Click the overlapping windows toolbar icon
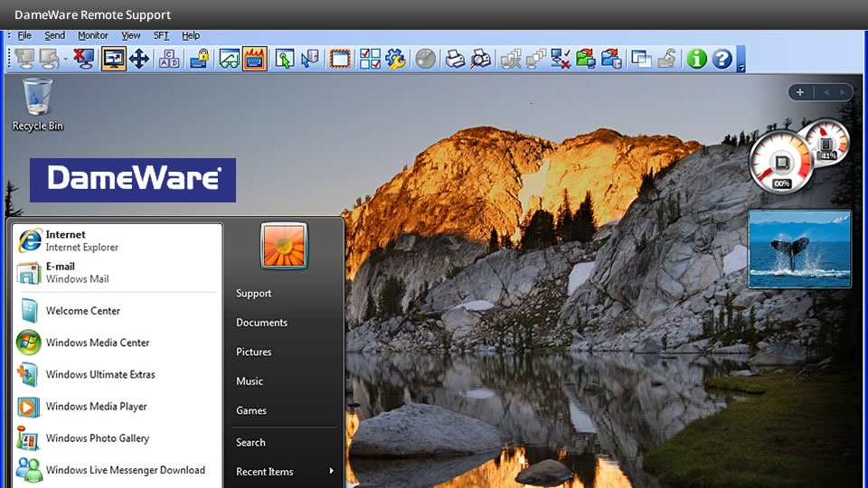Screen dimensions: 868x488 pyautogui.click(x=641, y=59)
